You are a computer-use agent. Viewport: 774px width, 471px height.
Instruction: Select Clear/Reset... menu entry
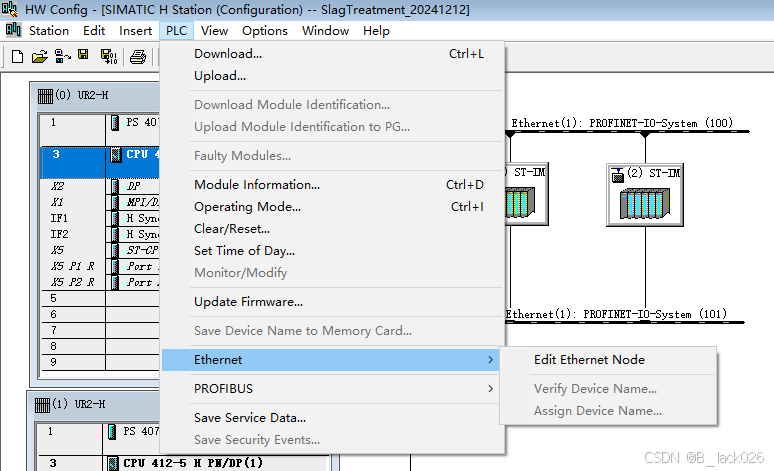coord(332,229)
